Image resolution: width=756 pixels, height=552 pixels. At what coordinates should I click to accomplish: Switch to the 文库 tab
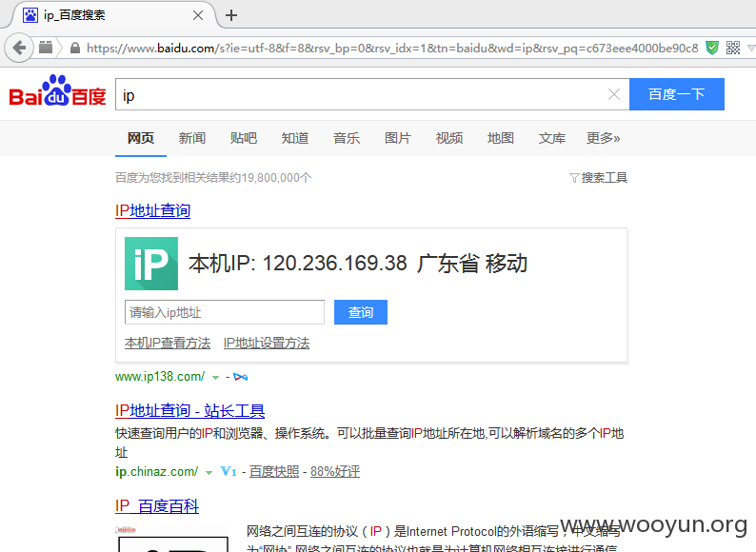551,138
